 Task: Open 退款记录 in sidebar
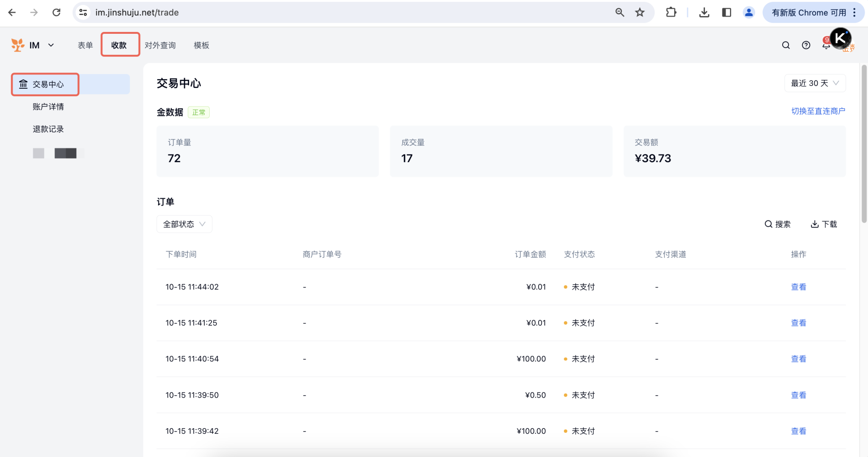(48, 129)
